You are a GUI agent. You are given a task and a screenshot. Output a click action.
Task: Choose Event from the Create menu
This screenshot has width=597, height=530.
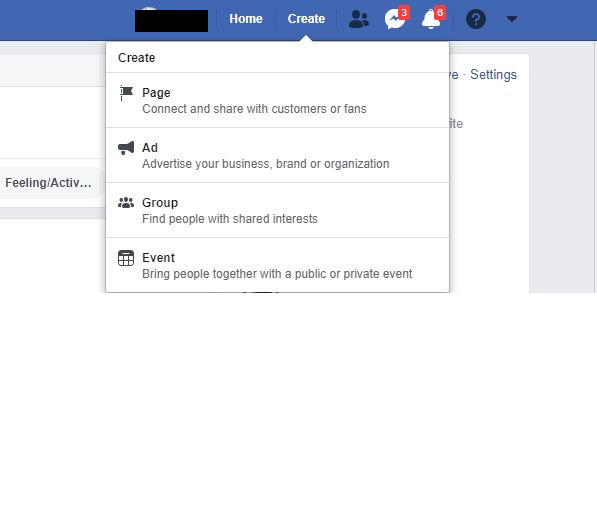coord(277,265)
